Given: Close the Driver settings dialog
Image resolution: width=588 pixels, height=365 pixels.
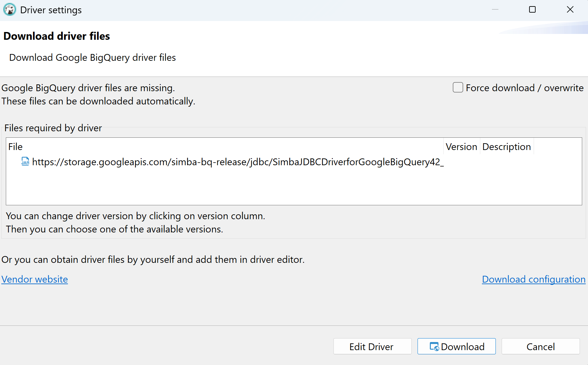Looking at the screenshot, I should click(x=570, y=10).
